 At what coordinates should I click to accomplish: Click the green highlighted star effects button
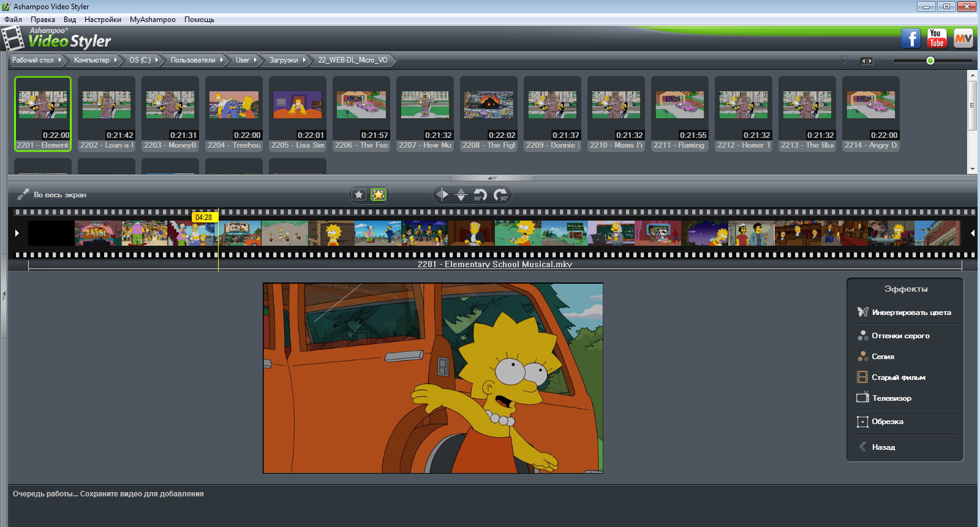point(379,195)
